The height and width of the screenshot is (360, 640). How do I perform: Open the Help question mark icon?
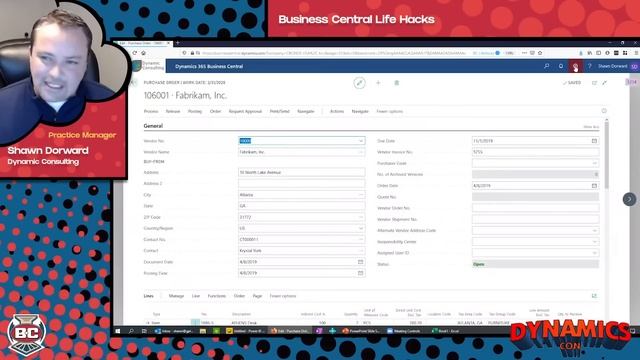[589, 66]
